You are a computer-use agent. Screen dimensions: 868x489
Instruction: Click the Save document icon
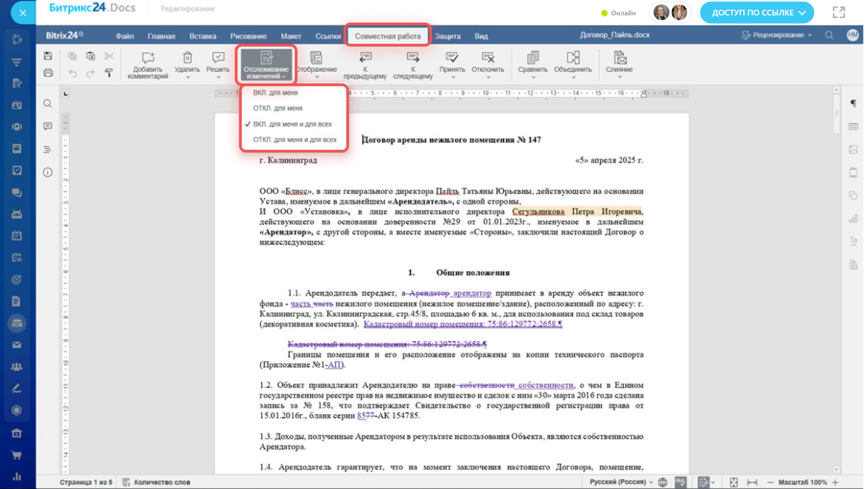point(48,56)
